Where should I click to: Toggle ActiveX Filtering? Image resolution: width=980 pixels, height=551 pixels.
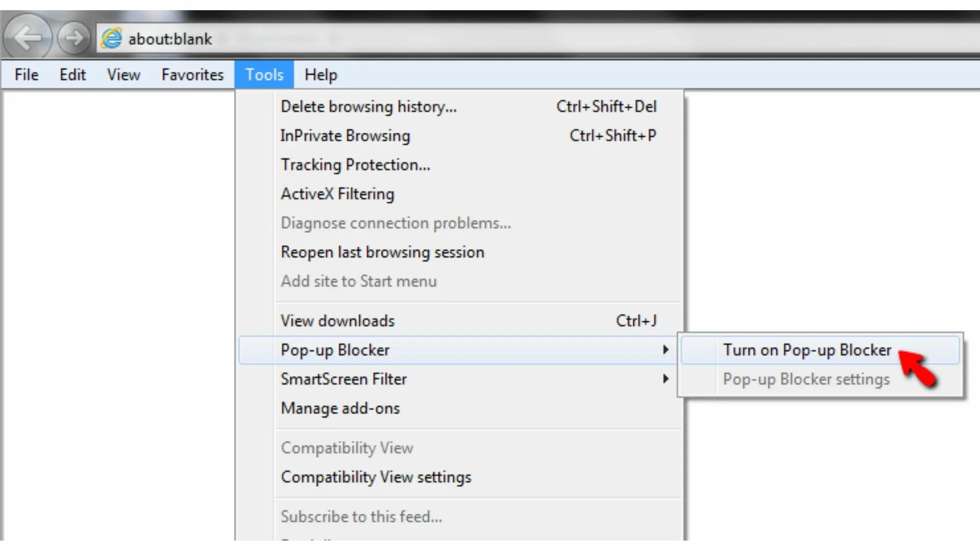point(337,194)
